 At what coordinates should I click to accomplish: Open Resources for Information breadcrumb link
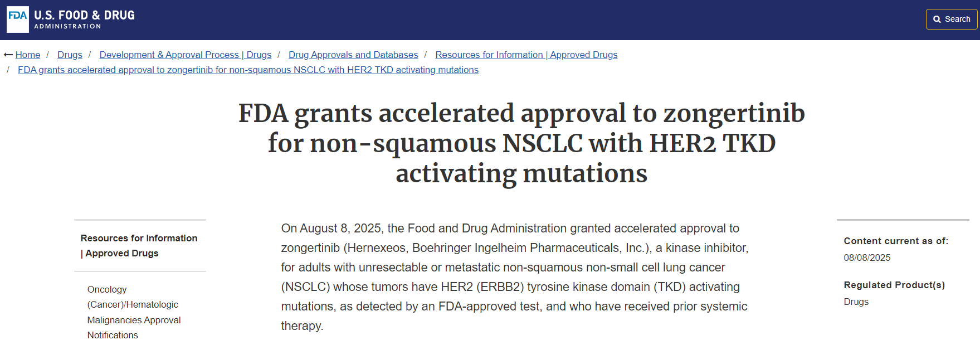pyautogui.click(x=526, y=55)
